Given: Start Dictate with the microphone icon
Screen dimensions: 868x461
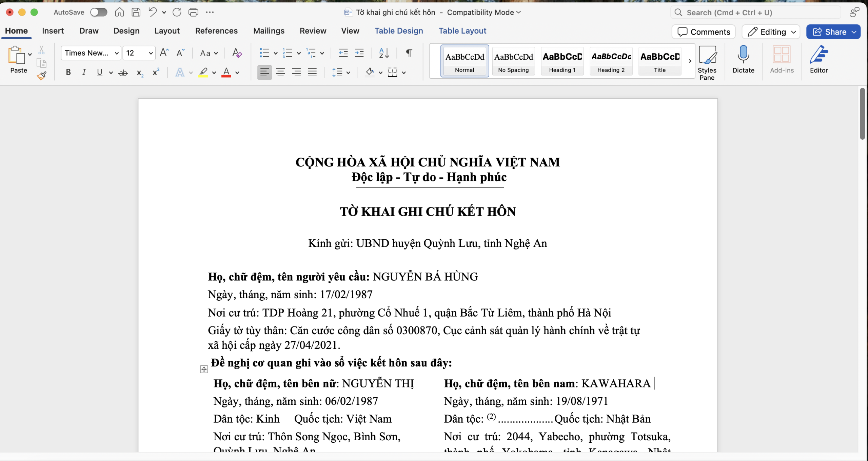Looking at the screenshot, I should (x=743, y=59).
